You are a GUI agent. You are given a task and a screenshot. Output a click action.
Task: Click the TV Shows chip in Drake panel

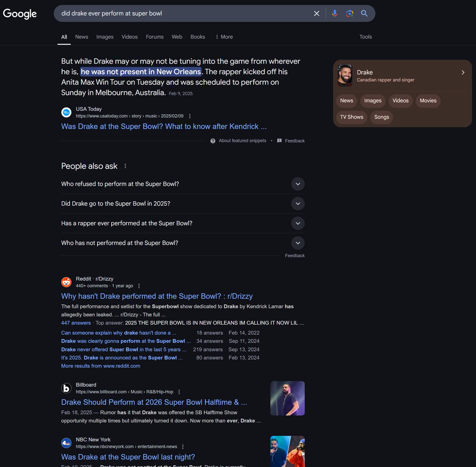point(352,117)
